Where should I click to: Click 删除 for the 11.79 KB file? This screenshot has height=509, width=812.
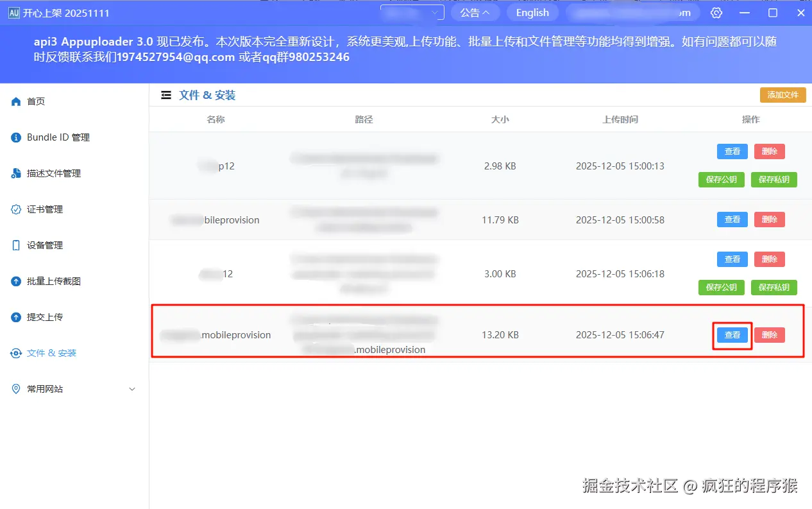point(770,220)
